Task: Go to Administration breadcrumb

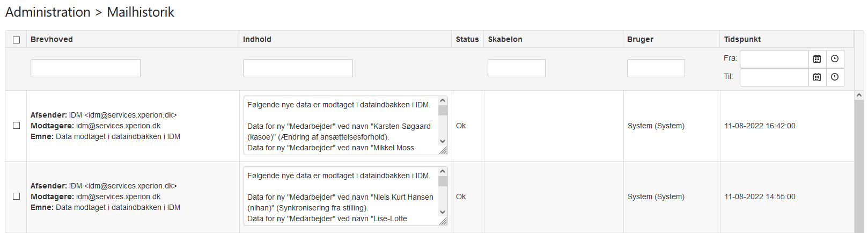Action: click(x=48, y=12)
